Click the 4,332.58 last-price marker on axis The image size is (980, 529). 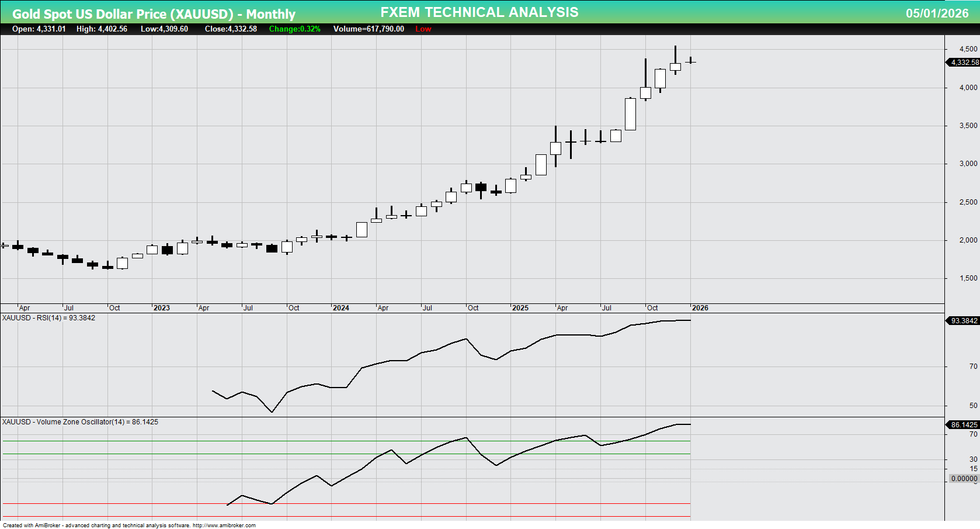[x=961, y=61]
